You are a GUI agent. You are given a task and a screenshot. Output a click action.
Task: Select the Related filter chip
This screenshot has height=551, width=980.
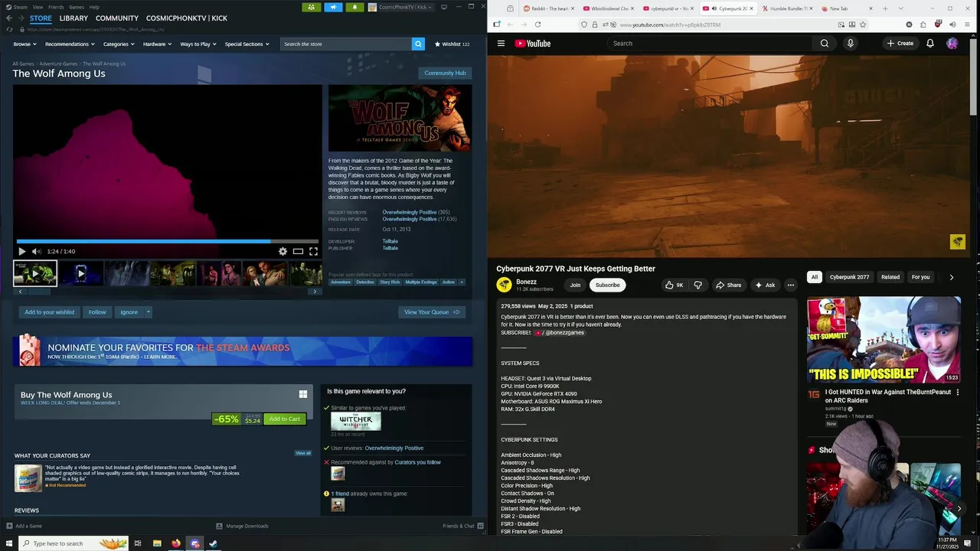coord(890,277)
